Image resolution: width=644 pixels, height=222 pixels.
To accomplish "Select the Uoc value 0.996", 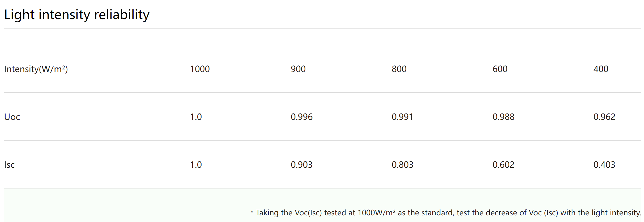I will point(302,117).
